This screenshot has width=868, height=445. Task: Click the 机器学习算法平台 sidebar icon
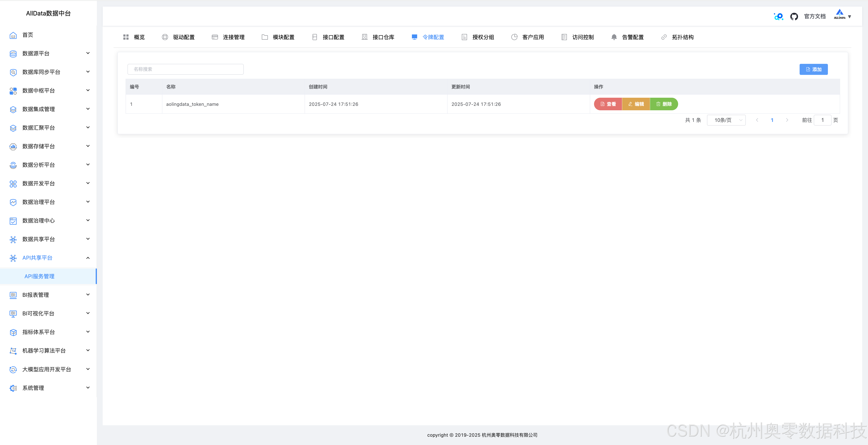pos(13,351)
